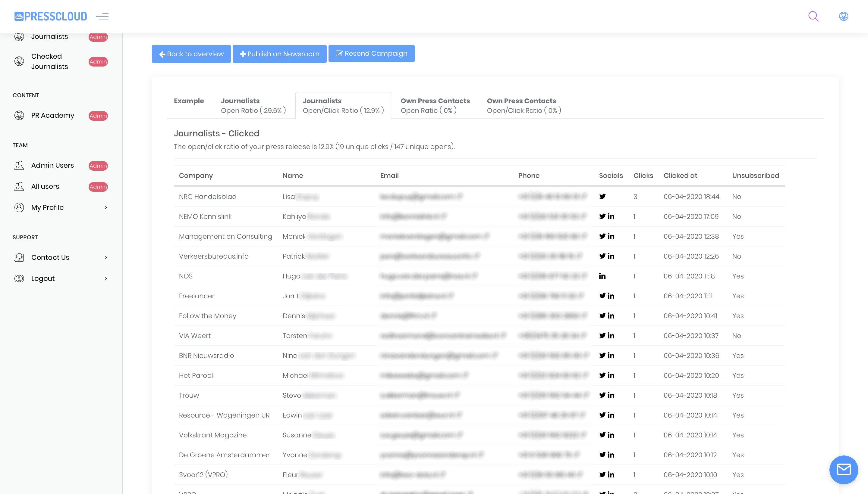868x494 pixels.
Task: Click the PRESSCLOUD logo
Action: [x=51, y=16]
